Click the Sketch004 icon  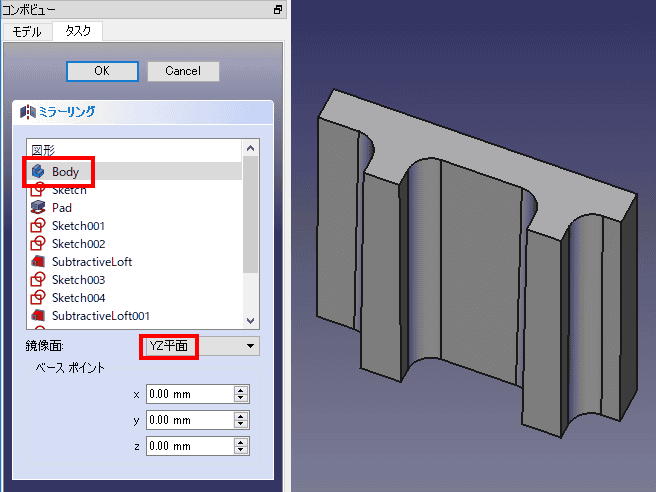(x=38, y=297)
